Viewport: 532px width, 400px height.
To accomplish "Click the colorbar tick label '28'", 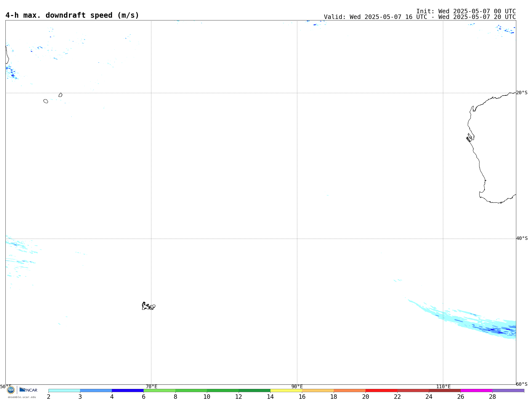I will point(492,397).
